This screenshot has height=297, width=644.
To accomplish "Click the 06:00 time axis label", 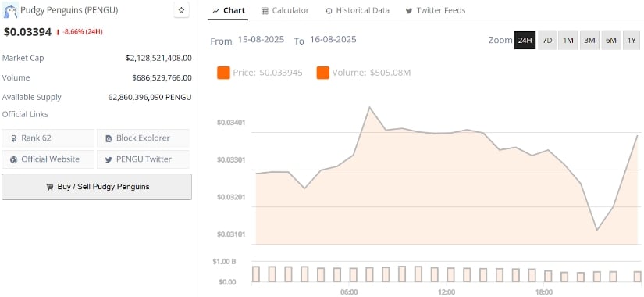I will coord(349,292).
